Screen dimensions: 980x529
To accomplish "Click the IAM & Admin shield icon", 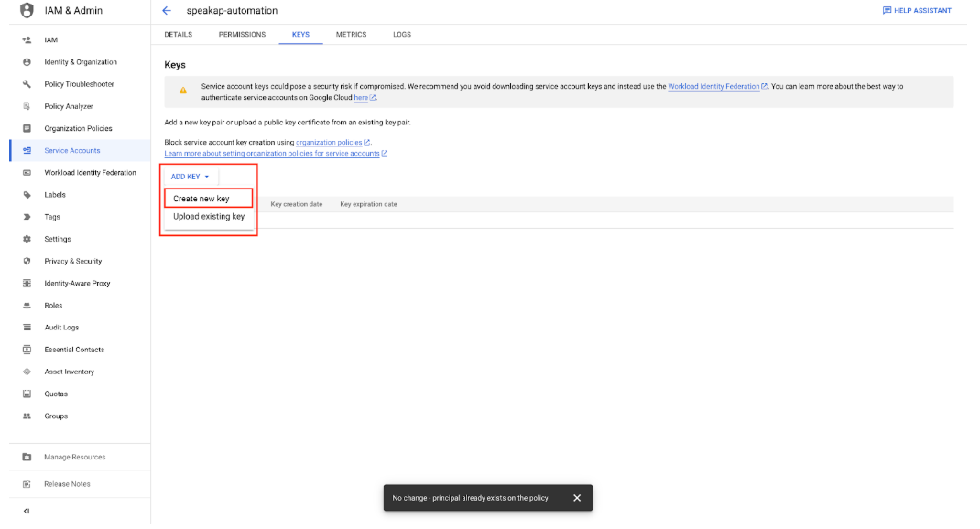I will [27, 11].
